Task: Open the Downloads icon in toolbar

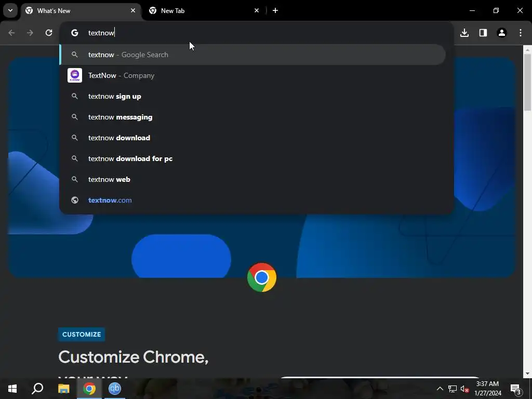Action: pos(464,33)
